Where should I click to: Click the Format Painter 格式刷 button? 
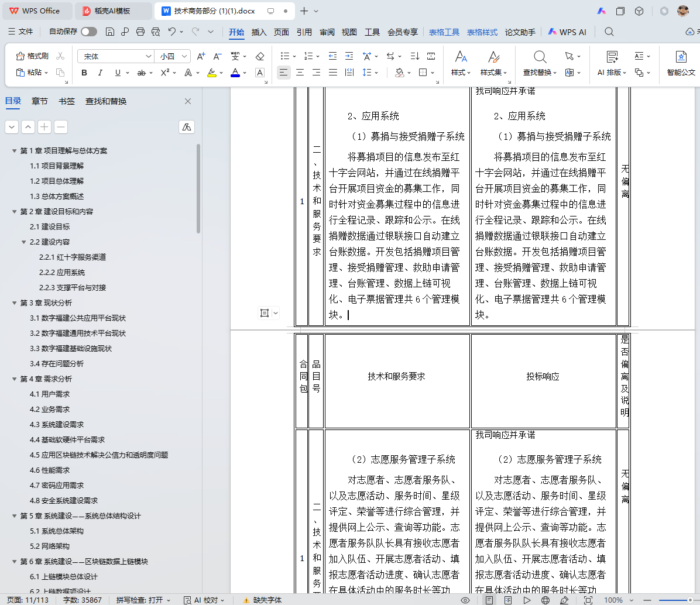[x=32, y=56]
